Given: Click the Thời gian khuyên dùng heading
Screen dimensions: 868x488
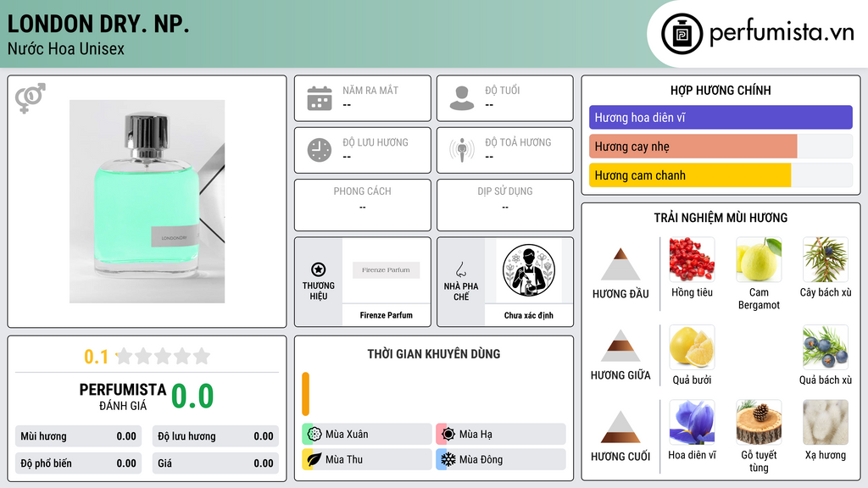Looking at the screenshot, I should coord(434,354).
